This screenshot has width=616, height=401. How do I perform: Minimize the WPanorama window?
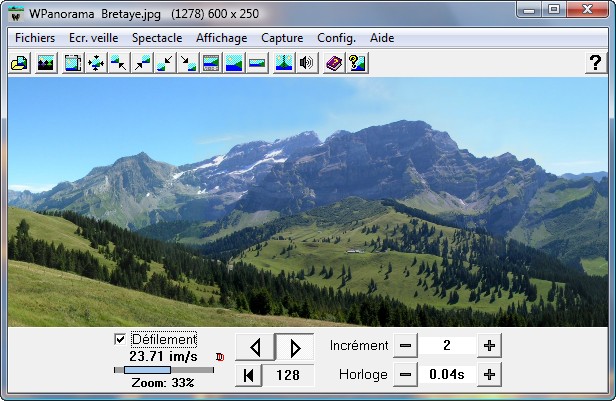pos(529,9)
